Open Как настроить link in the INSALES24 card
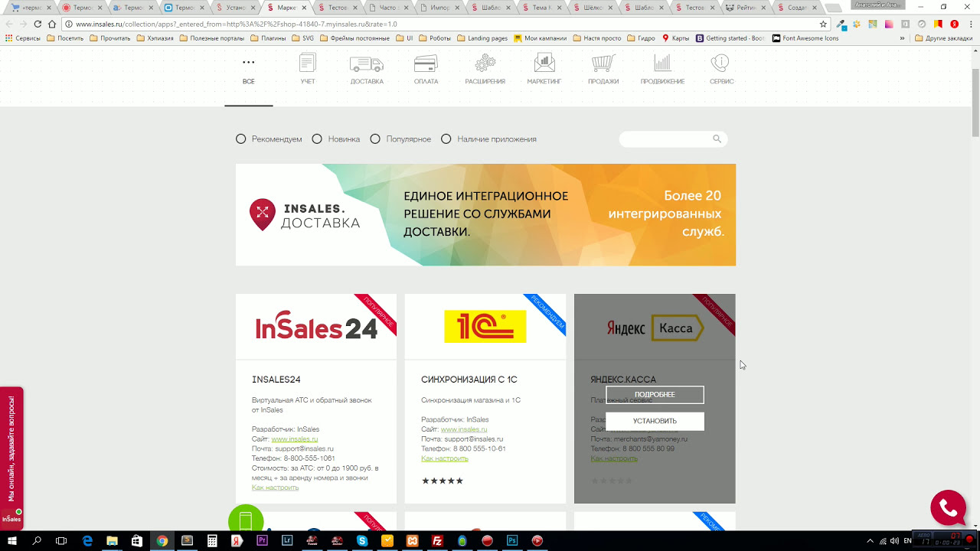Viewport: 980px width, 551px height. coord(276,487)
